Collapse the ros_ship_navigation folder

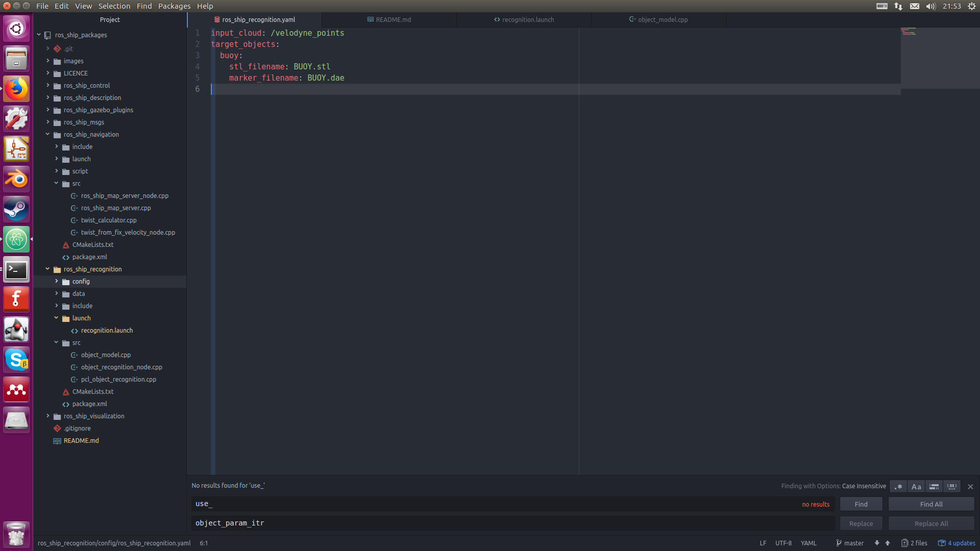point(47,134)
